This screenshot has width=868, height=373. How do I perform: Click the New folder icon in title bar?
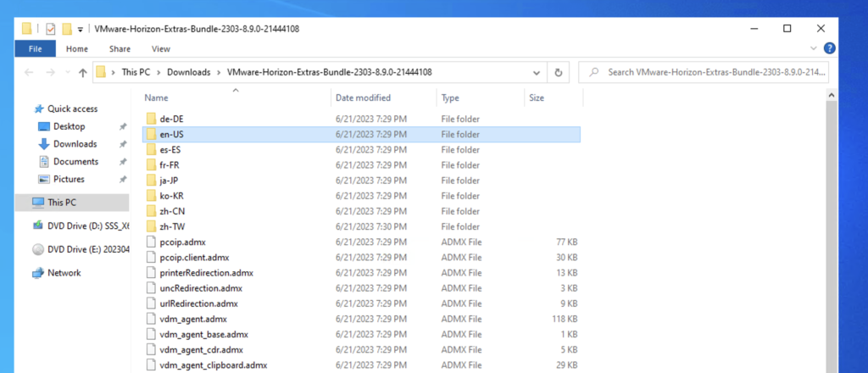(66, 29)
